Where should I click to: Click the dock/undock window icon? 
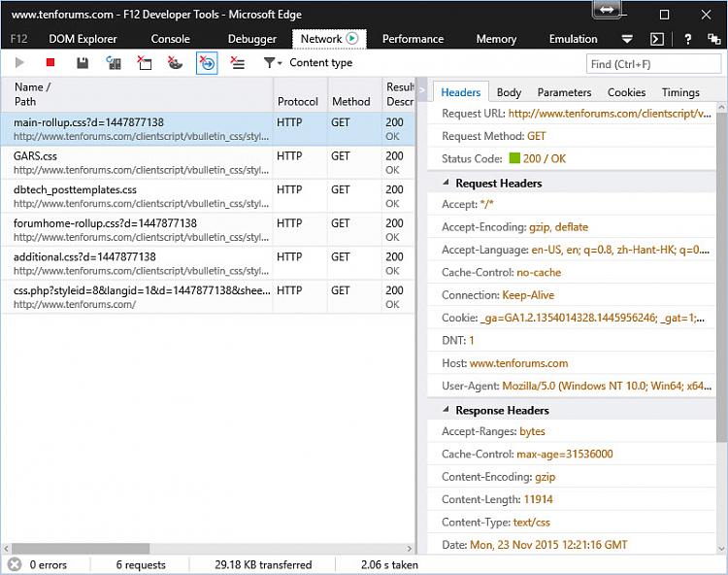pyautogui.click(x=713, y=39)
